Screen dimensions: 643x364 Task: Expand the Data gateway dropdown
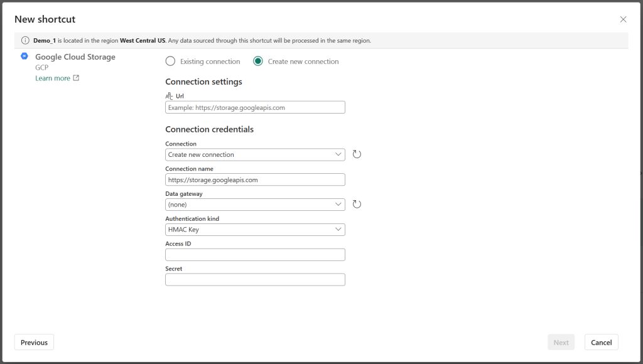(x=255, y=205)
